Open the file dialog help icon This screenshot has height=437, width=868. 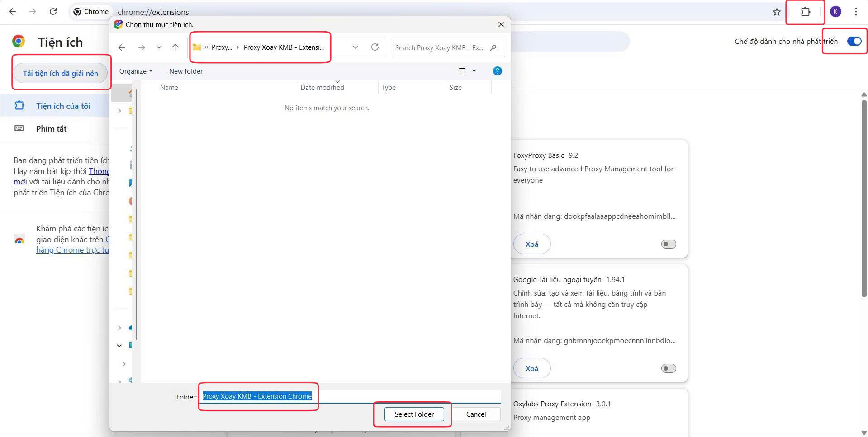pyautogui.click(x=497, y=71)
